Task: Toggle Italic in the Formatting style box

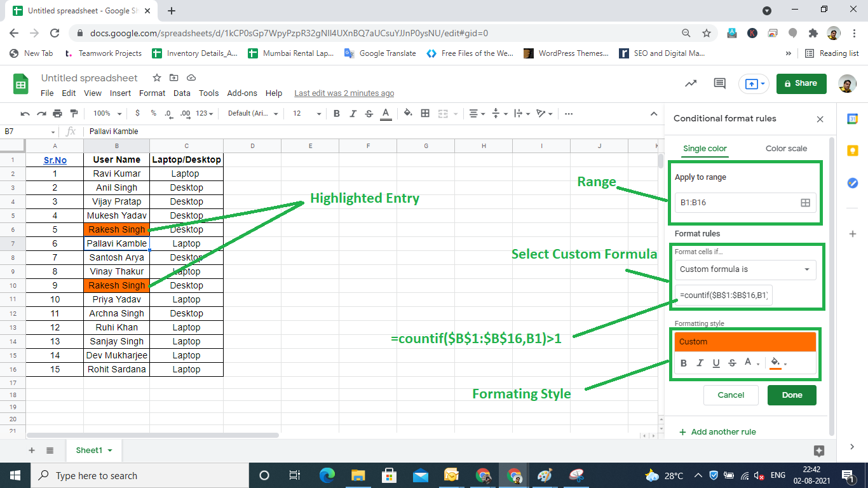Action: (700, 363)
